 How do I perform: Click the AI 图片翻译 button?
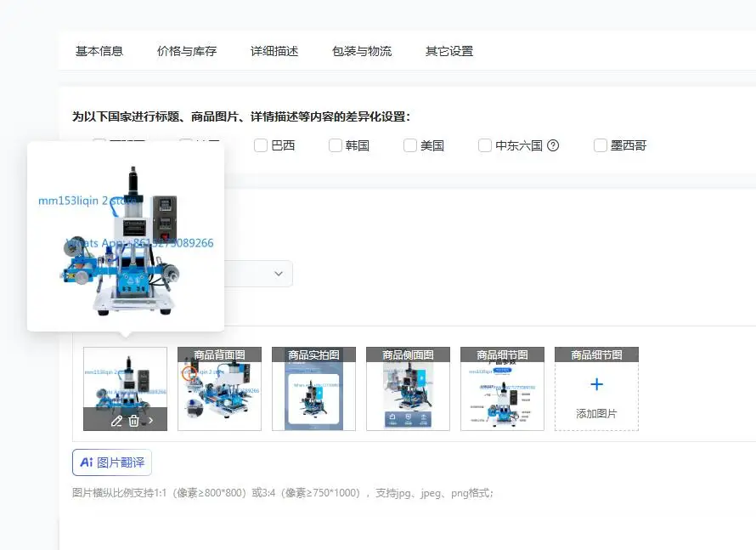112,462
